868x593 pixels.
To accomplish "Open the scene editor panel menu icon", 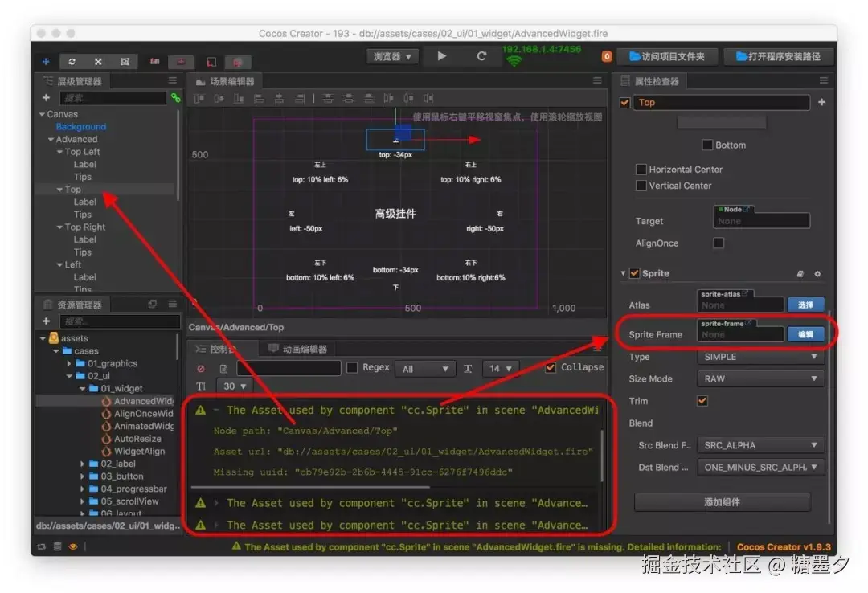I will [x=597, y=81].
